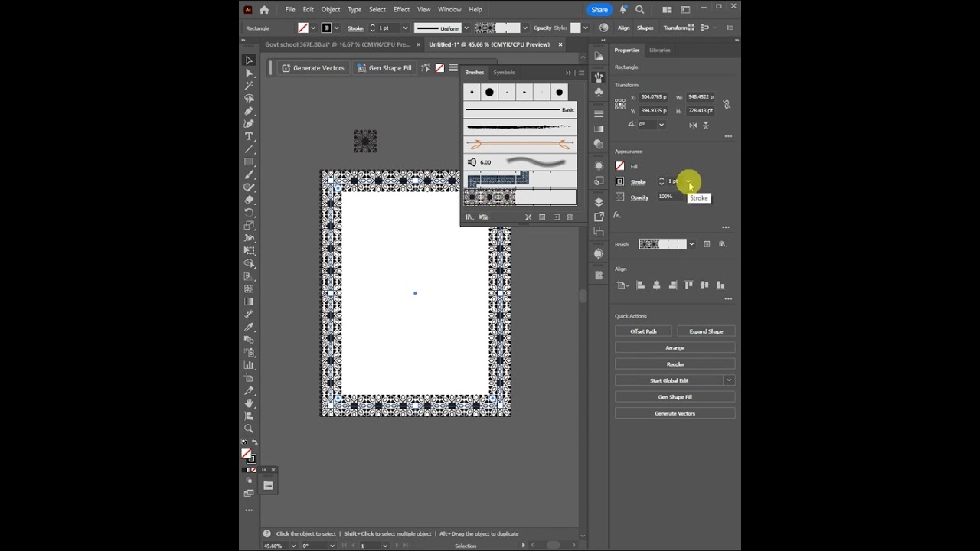Open Brush Libraries menu in Brushes panel
Screen dimensions: 980x551
(469, 217)
